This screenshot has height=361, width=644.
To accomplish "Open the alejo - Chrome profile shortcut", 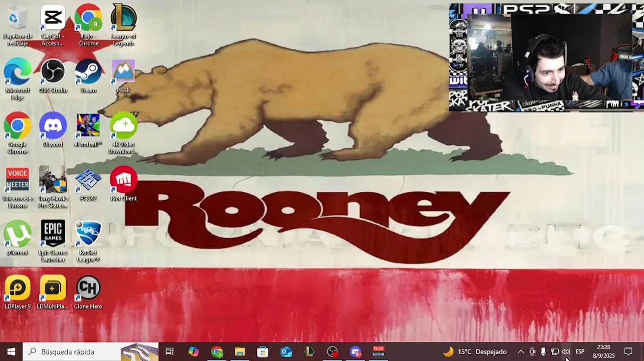I will coord(88,25).
